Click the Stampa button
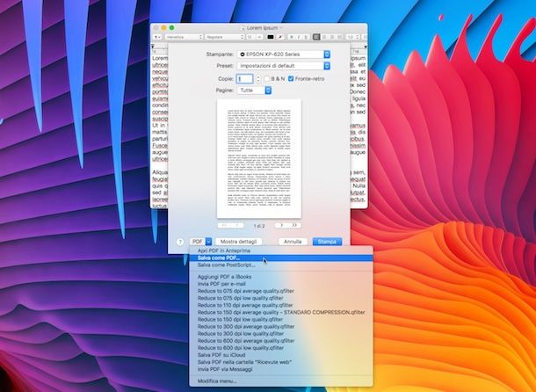This screenshot has width=536, height=392. click(x=327, y=242)
